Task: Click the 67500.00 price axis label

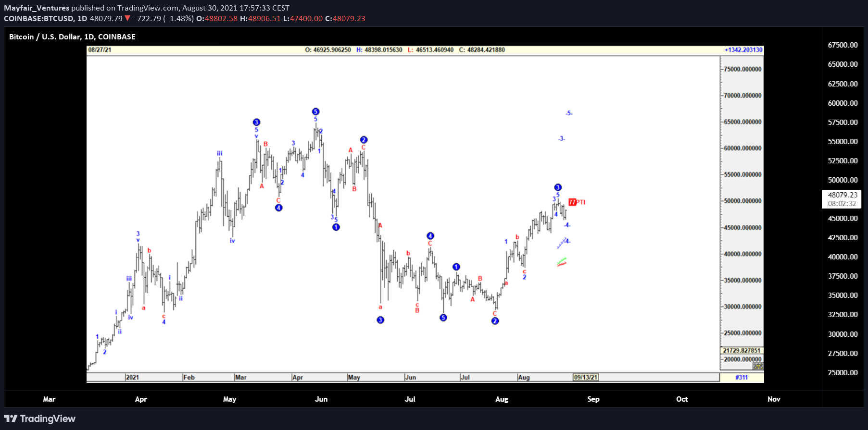Action: pos(843,45)
